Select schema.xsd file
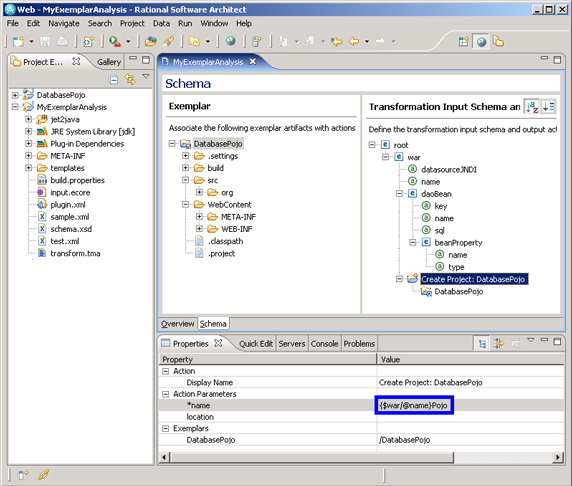The height and width of the screenshot is (486, 572). click(x=71, y=229)
